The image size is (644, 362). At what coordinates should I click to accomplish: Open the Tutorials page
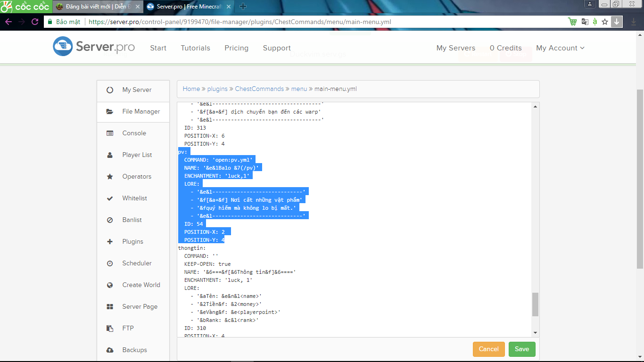pos(196,48)
